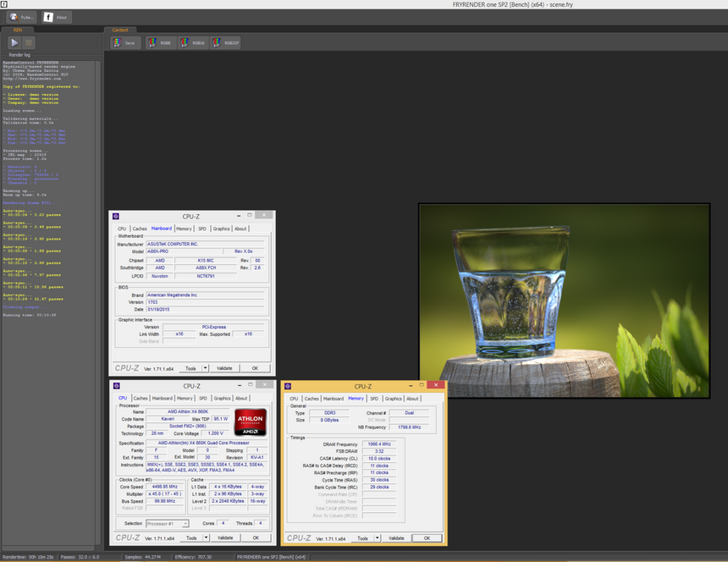
Task: Click the Save image icon
Action: pyautogui.click(x=124, y=42)
